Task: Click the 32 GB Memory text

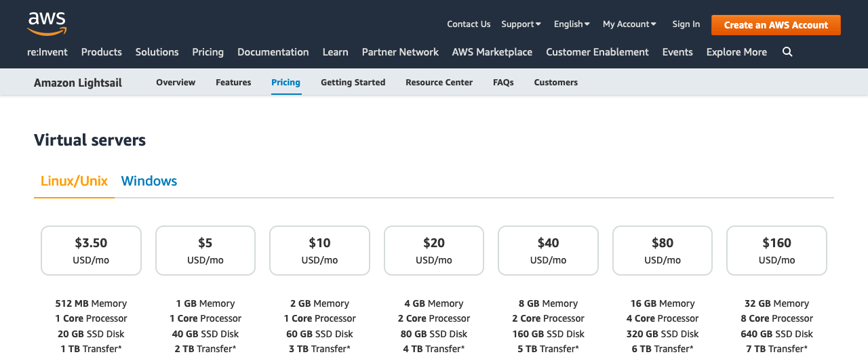Action: point(776,303)
